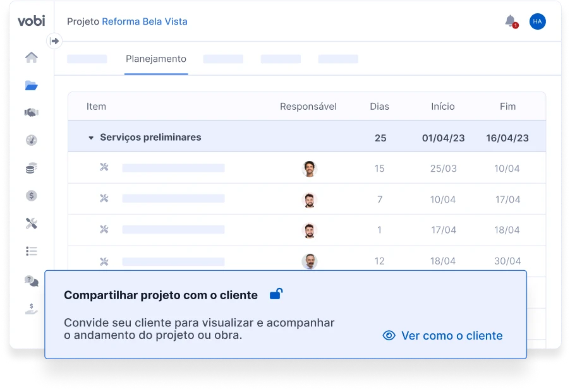Viewport: 570px width, 392px height.
Task: Open the home dashboard icon
Action: (30, 57)
